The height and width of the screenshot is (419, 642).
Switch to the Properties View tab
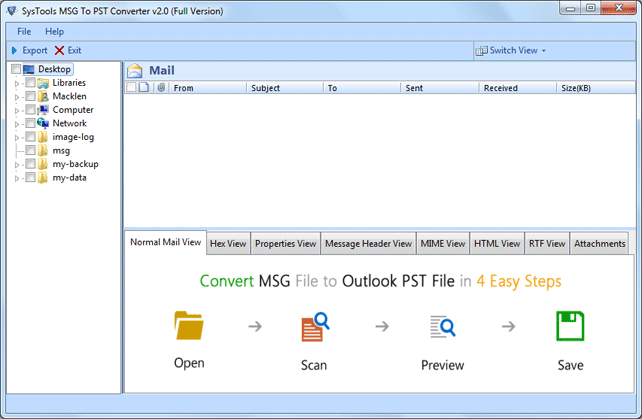(285, 244)
